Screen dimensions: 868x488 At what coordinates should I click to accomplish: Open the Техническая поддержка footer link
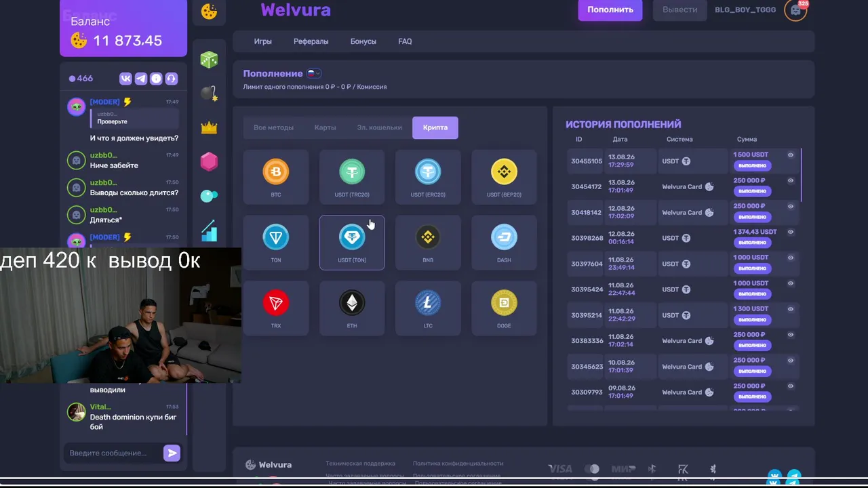pos(360,464)
